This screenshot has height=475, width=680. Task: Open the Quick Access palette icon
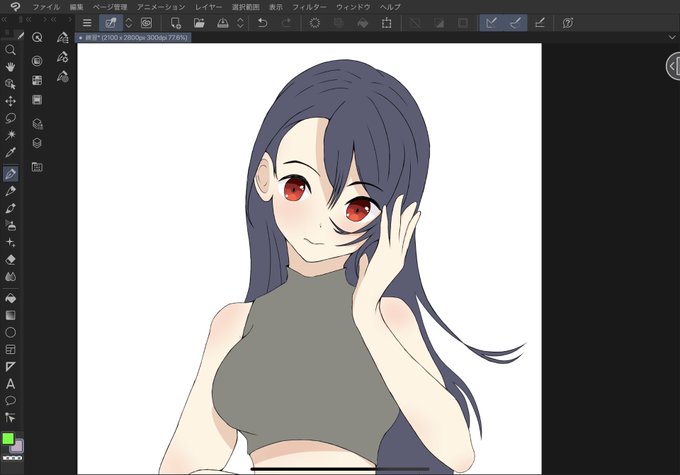37,38
